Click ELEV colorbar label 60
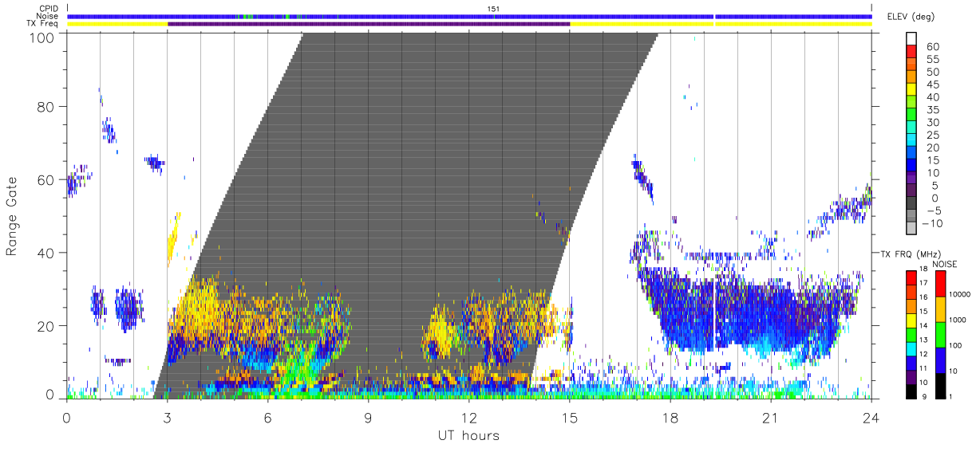The image size is (980, 452). [931, 46]
